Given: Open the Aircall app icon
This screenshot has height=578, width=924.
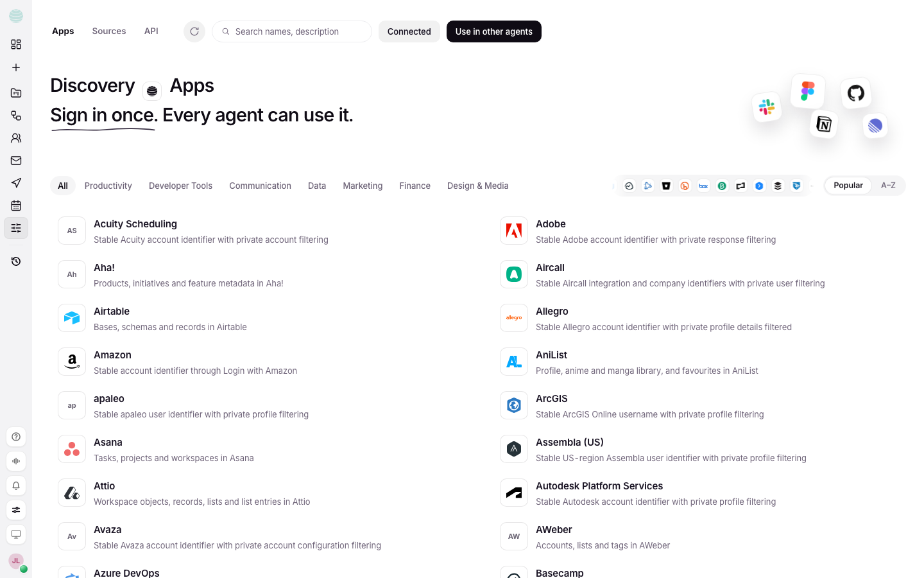Looking at the screenshot, I should (514, 274).
